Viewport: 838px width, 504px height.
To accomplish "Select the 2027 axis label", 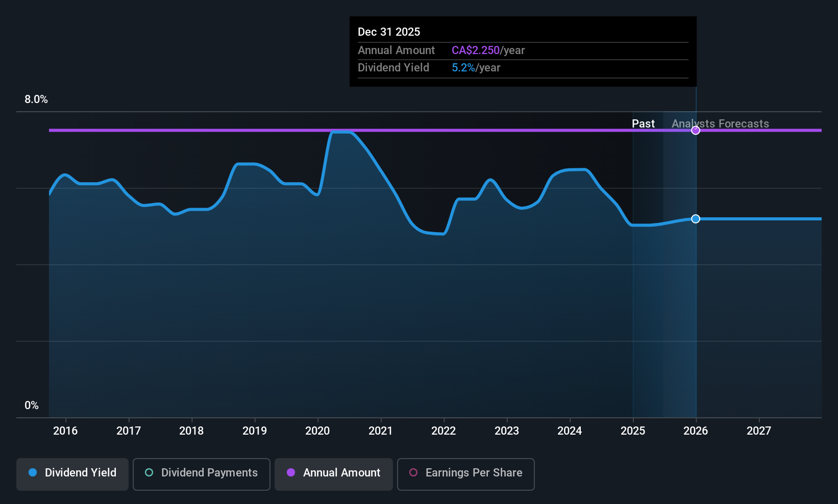I will (759, 431).
